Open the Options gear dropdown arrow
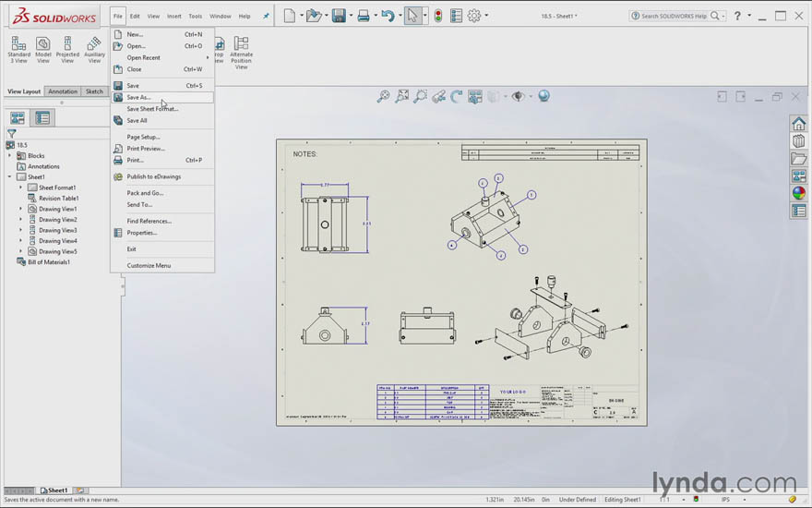 [x=486, y=16]
